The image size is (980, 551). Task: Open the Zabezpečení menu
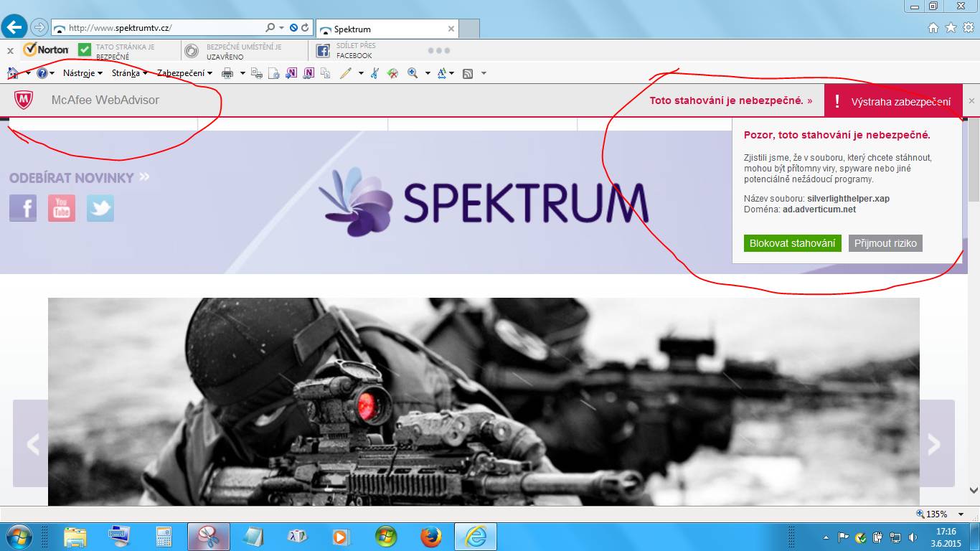184,73
